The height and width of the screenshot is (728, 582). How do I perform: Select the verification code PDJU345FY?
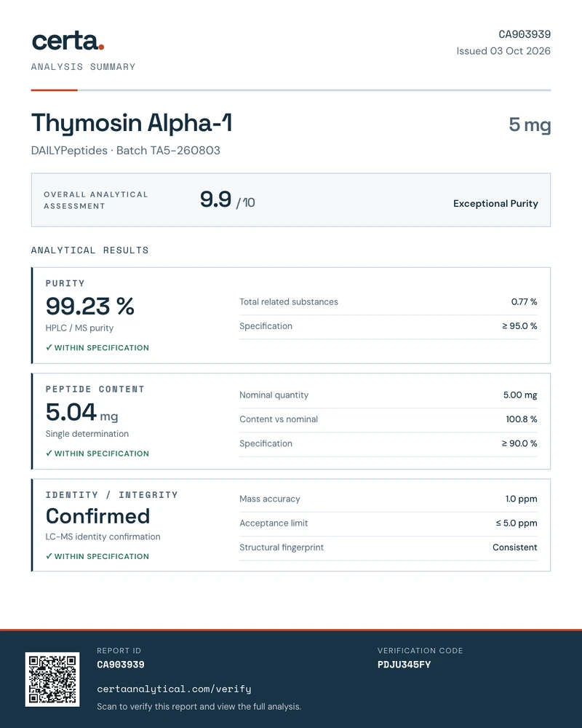tap(404, 665)
